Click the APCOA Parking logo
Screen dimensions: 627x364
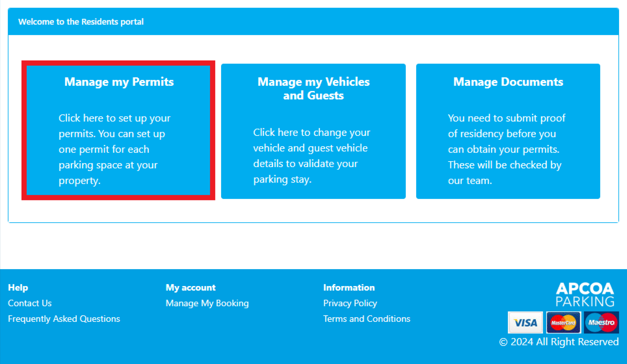click(x=585, y=294)
